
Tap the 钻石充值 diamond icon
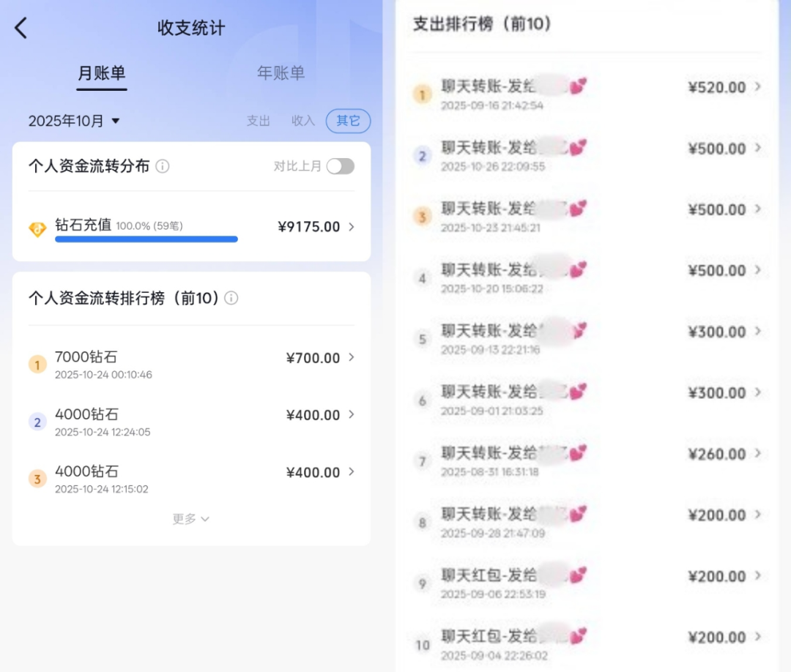(37, 228)
